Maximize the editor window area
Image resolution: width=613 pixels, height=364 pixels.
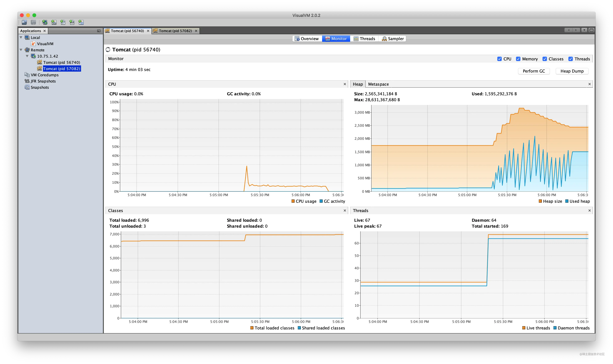pos(591,30)
